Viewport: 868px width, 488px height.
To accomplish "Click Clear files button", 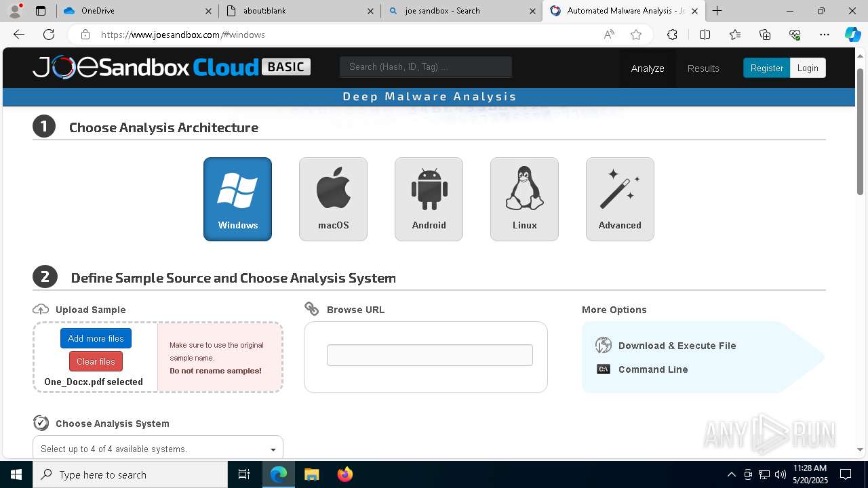I will click(96, 361).
